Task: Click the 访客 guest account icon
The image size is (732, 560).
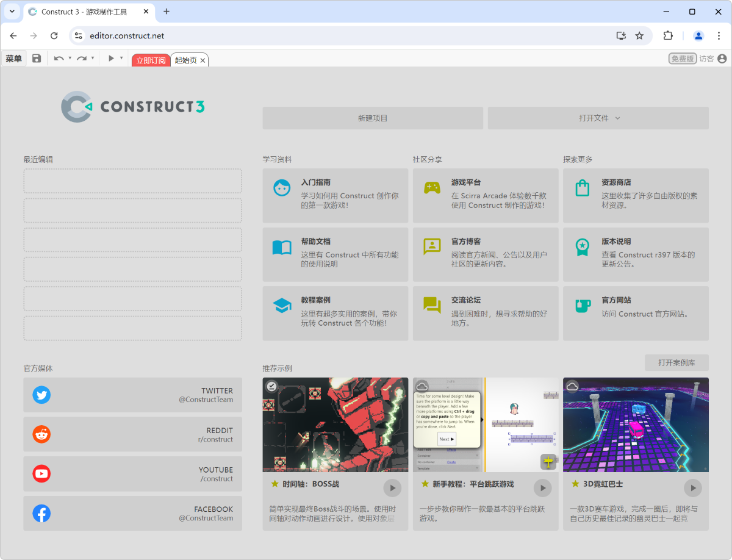Action: pyautogui.click(x=722, y=59)
